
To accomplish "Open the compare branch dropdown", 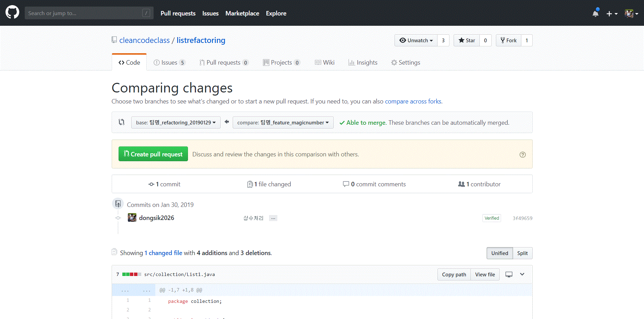I will (283, 122).
